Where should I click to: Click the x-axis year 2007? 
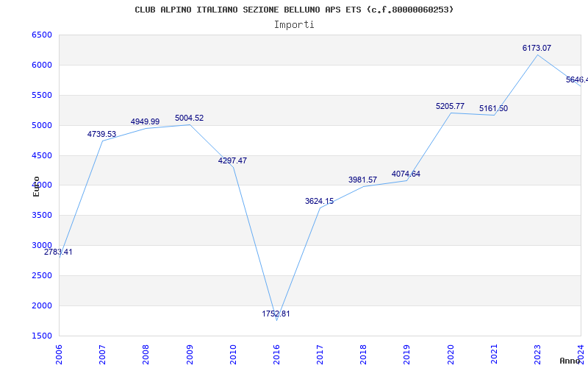102,354
